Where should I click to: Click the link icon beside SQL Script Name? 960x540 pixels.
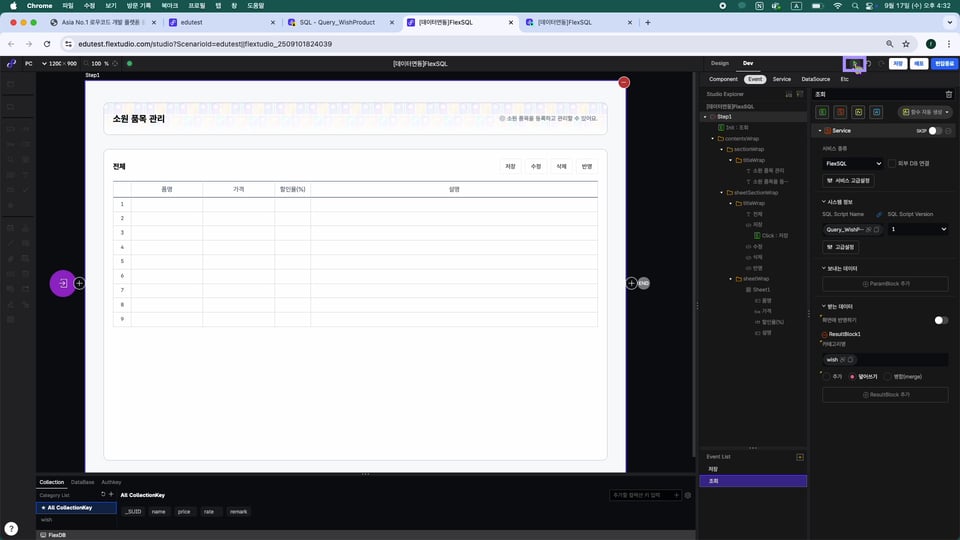point(879,214)
